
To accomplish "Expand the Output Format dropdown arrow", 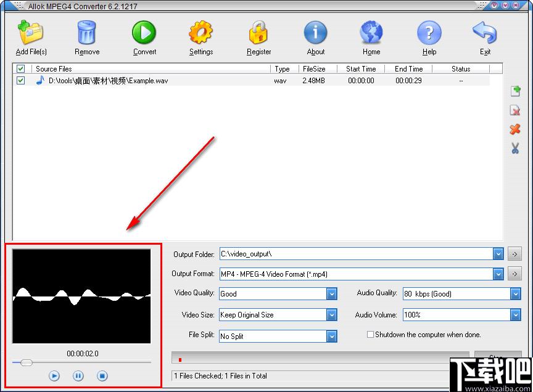I will coord(498,274).
